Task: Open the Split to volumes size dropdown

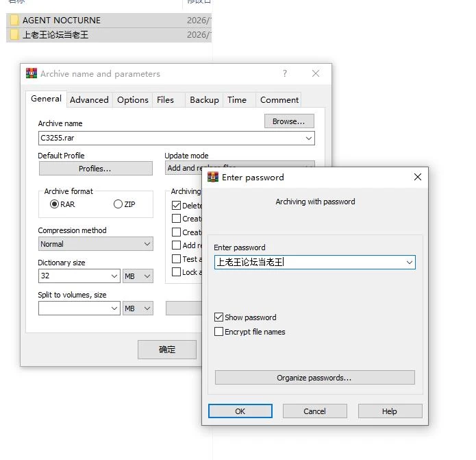Action: (114, 308)
